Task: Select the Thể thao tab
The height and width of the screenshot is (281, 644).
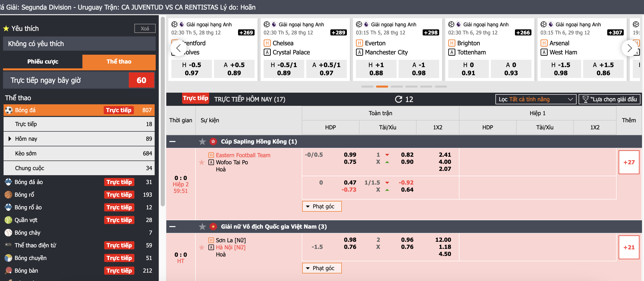Action: tap(119, 62)
